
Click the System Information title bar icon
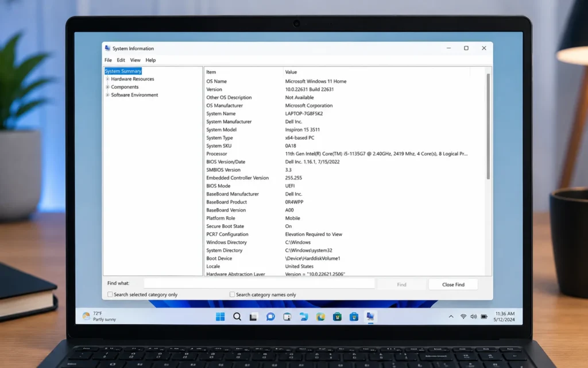[107, 48]
